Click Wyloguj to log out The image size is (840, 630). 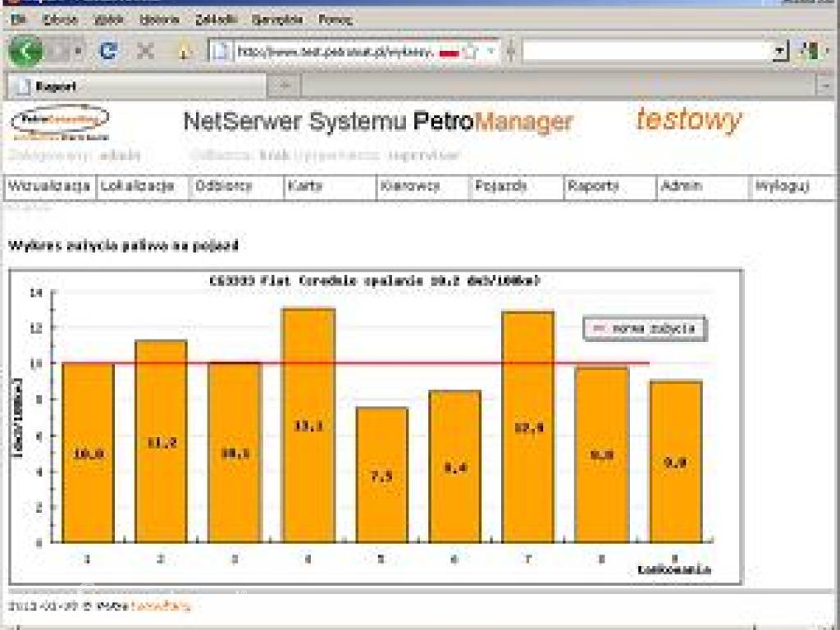point(793,186)
